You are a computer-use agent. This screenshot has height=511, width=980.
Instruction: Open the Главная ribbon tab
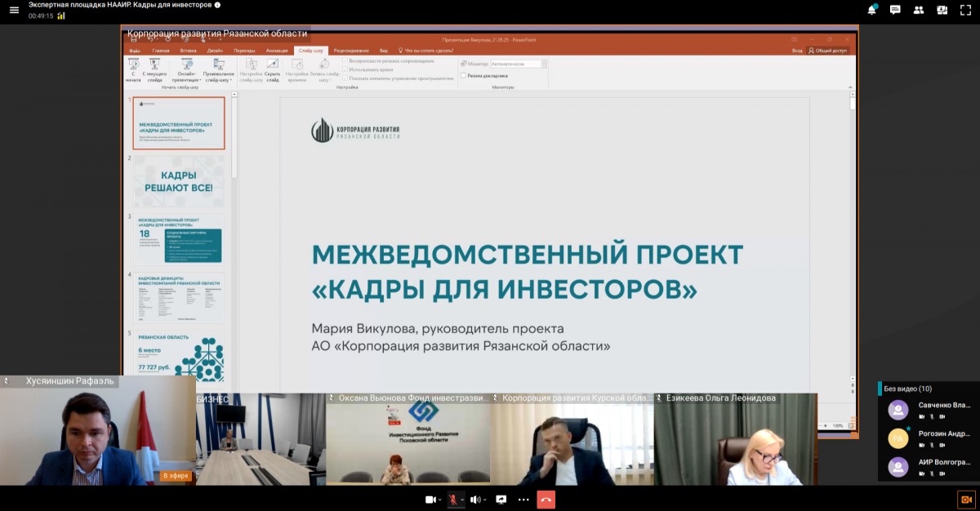[161, 51]
